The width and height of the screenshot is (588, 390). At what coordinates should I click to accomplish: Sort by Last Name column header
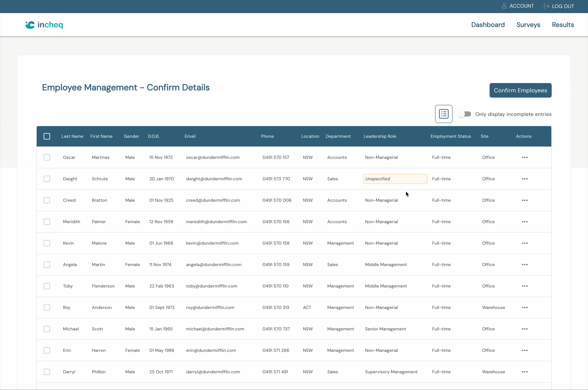[72, 136]
